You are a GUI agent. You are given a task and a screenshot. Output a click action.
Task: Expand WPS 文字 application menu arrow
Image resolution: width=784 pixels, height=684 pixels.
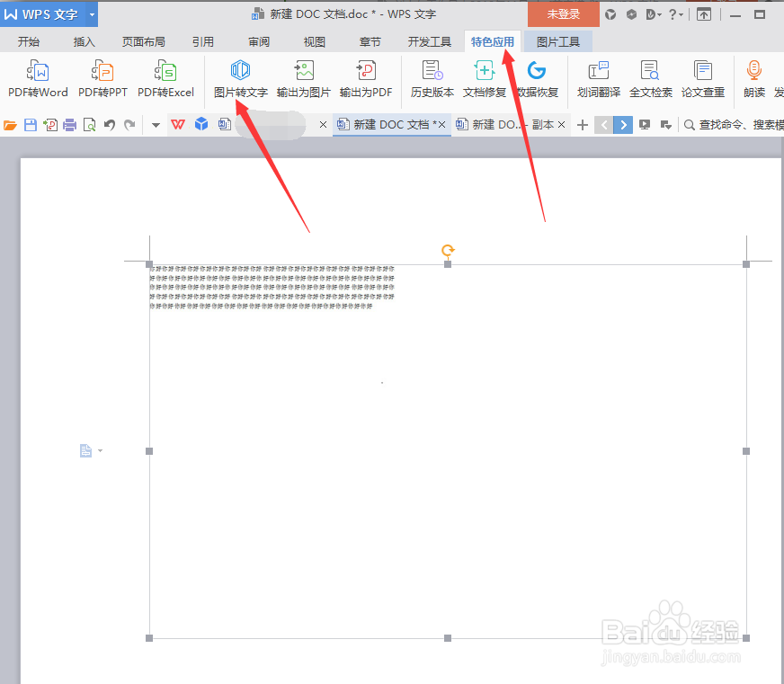[92, 14]
